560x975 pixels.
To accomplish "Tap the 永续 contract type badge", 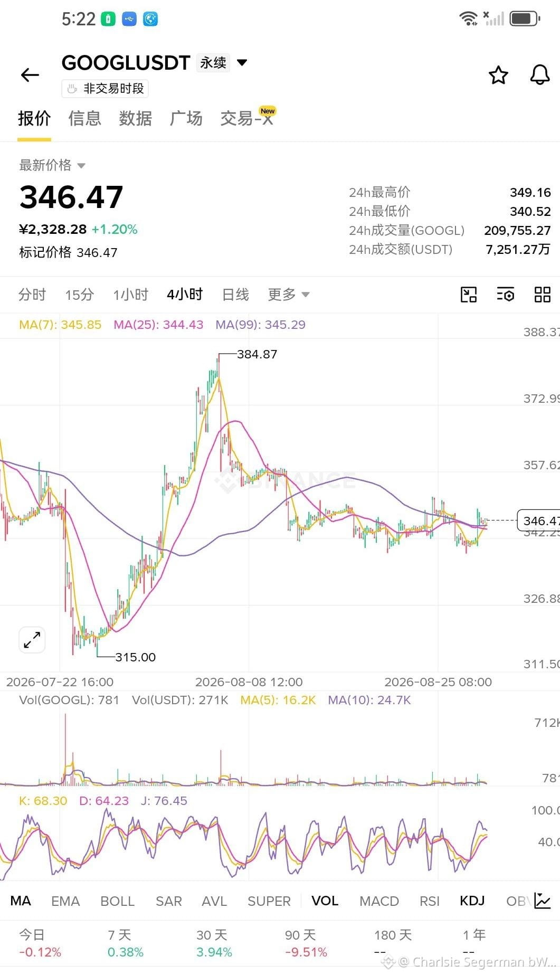I will pos(213,63).
